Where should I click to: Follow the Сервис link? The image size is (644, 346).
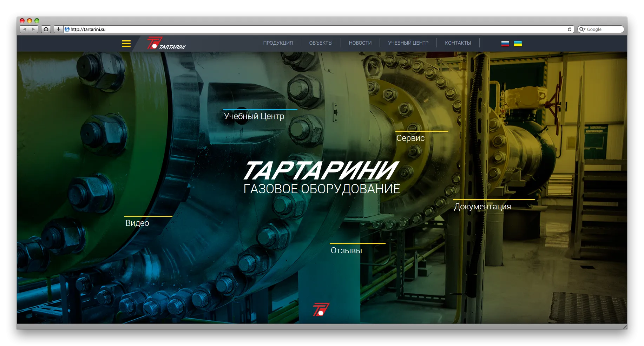[410, 138]
